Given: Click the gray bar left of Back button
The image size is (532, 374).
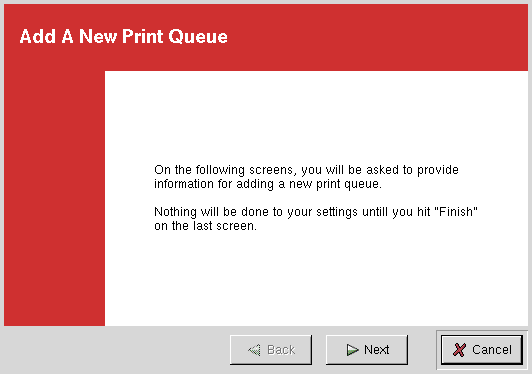Looking at the screenshot, I should 115,350.
